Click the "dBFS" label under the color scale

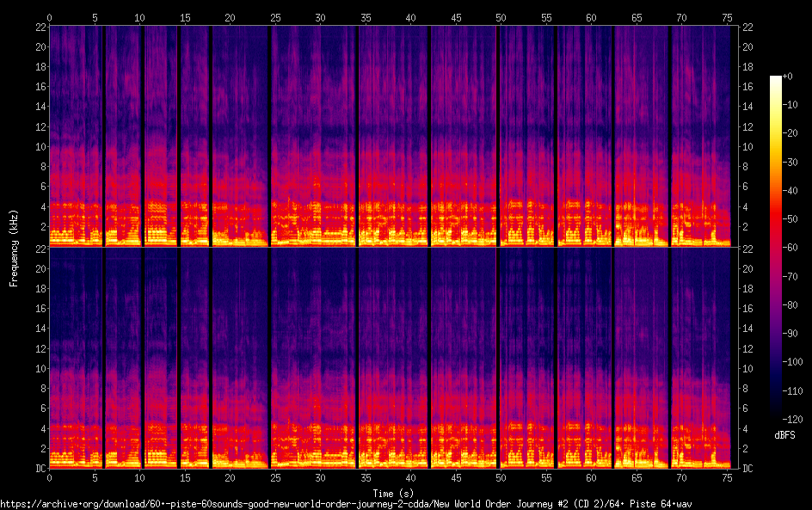point(784,435)
